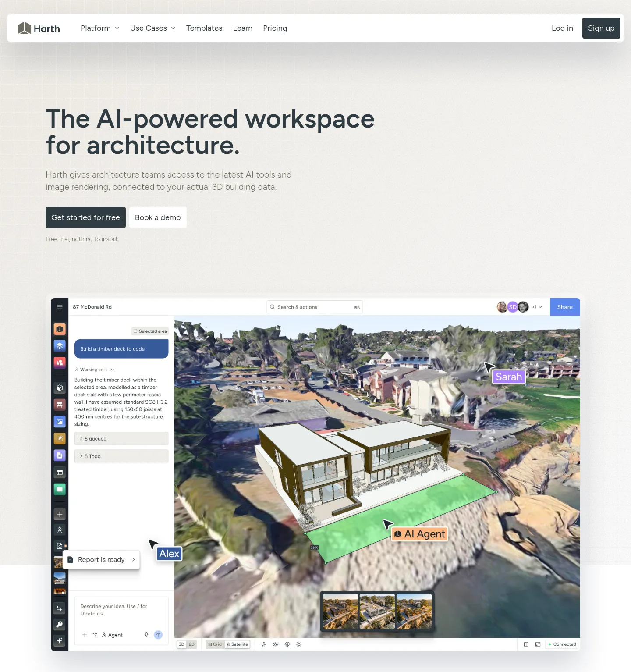
Task: Open the yellow edit note sidebar icon
Action: [x=60, y=438]
